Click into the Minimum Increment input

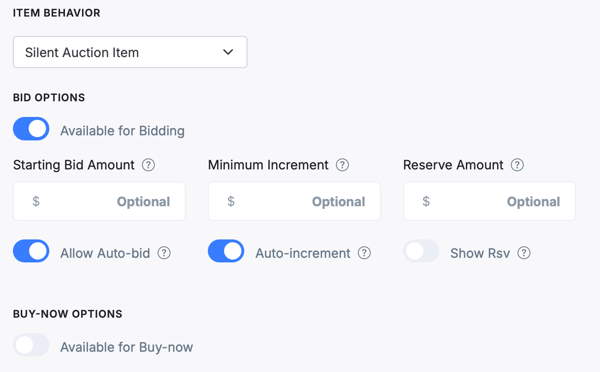pos(294,201)
